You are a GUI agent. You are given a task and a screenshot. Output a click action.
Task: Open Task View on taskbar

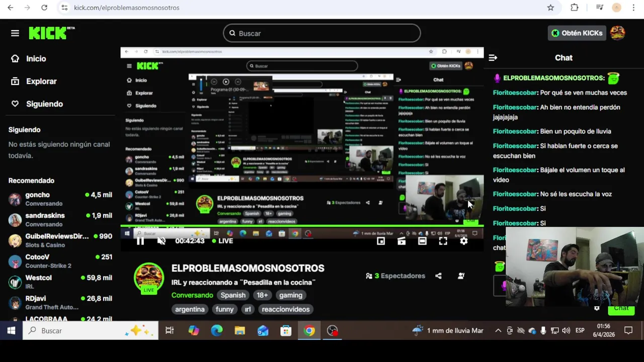170,330
